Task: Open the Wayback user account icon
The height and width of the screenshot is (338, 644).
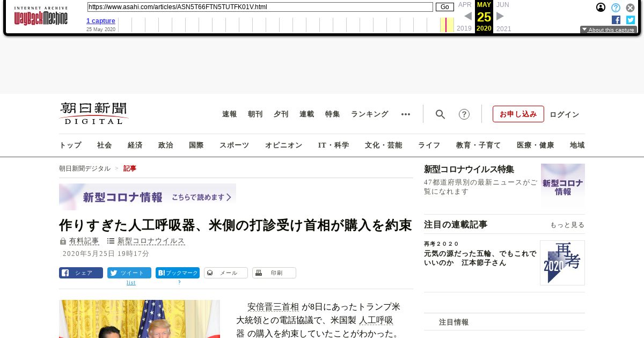Action: pos(601,8)
